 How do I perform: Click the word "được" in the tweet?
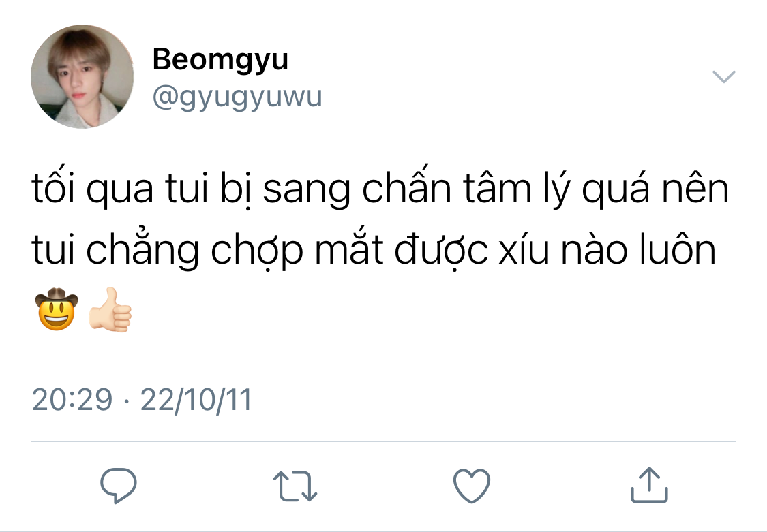[441, 249]
